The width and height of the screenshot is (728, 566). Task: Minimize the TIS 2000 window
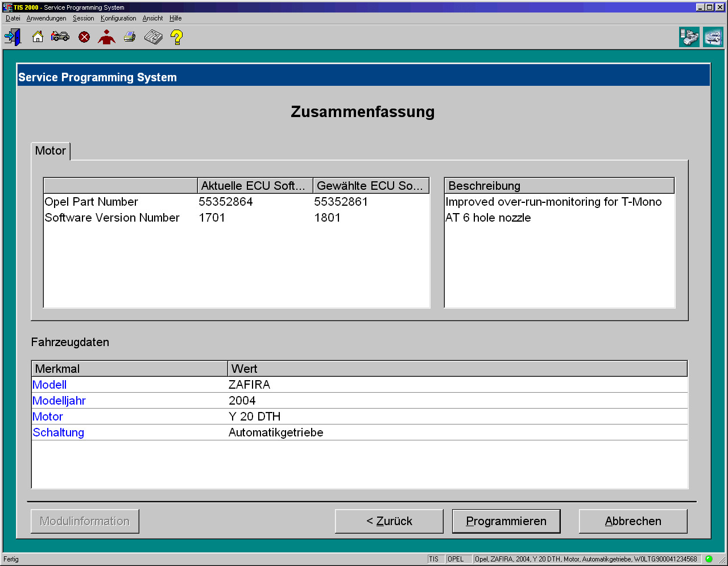click(x=701, y=7)
